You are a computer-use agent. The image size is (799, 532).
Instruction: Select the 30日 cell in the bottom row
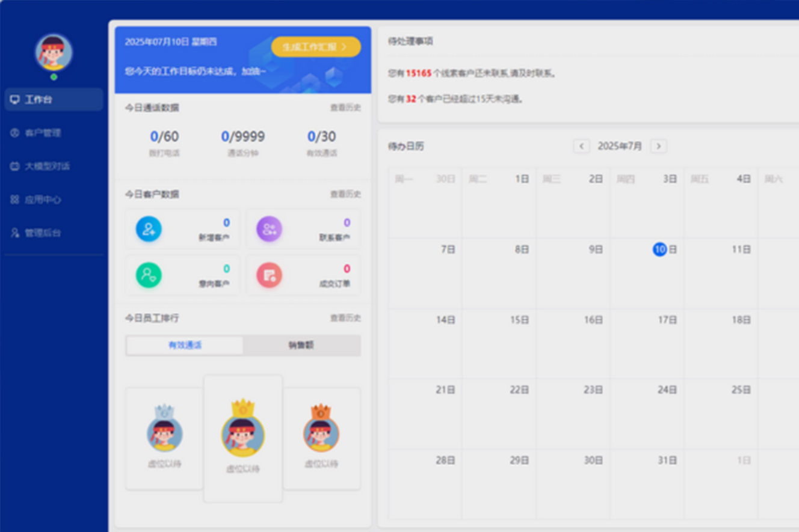[x=573, y=485]
